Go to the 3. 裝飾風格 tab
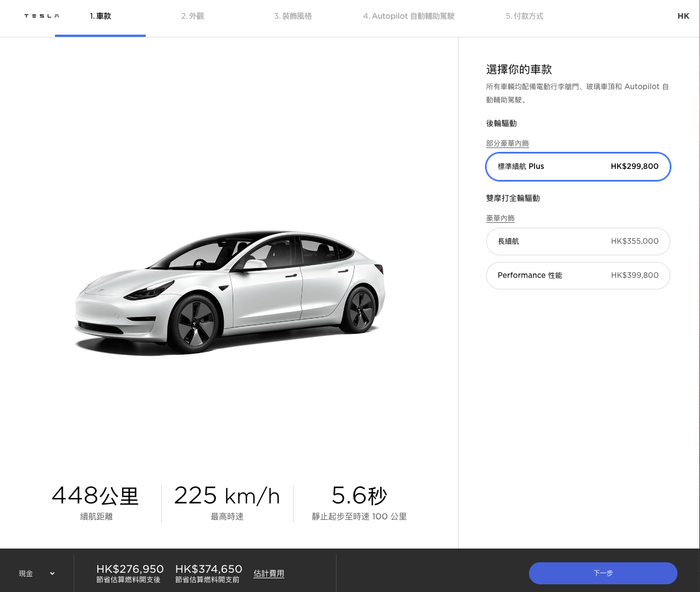The width and height of the screenshot is (700, 592). tap(293, 16)
